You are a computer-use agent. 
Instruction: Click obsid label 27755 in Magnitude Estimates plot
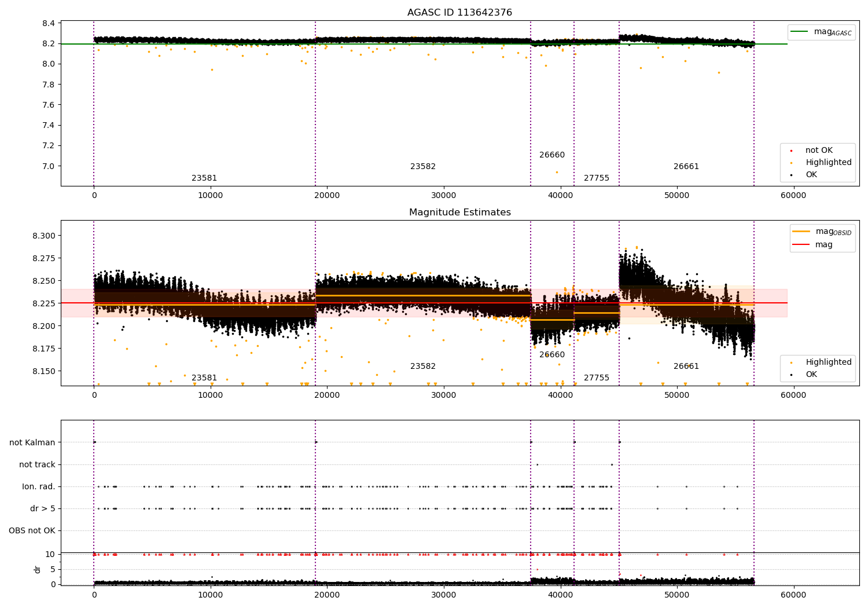point(597,378)
